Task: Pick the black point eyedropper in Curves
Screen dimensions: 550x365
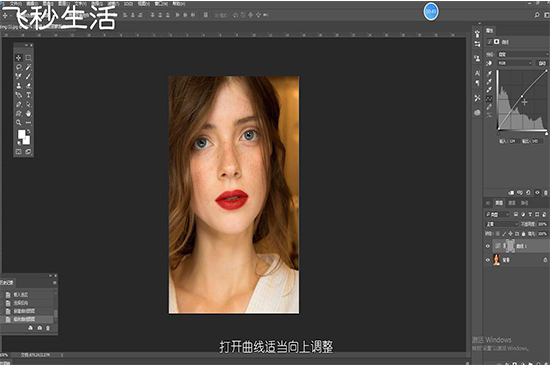Action: tap(489, 74)
